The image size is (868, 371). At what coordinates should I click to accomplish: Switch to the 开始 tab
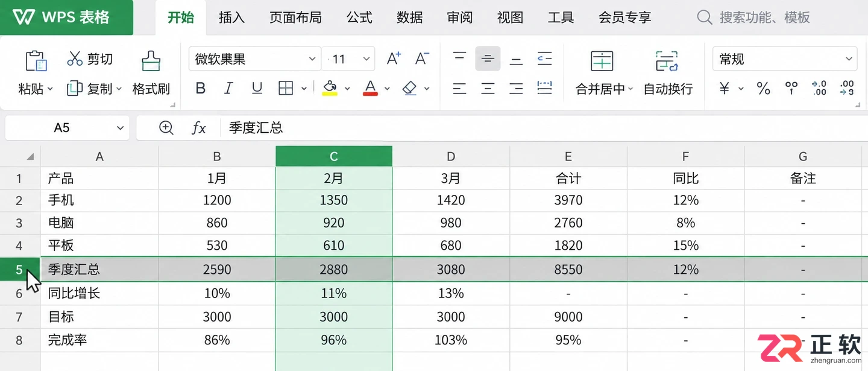point(181,17)
